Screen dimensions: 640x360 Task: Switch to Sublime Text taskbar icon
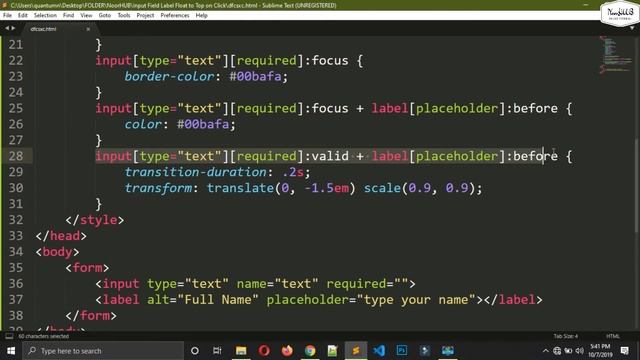pos(356,351)
